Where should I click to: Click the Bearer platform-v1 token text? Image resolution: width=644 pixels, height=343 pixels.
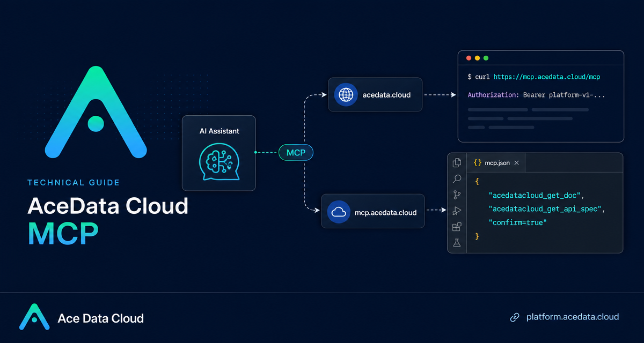click(x=563, y=95)
